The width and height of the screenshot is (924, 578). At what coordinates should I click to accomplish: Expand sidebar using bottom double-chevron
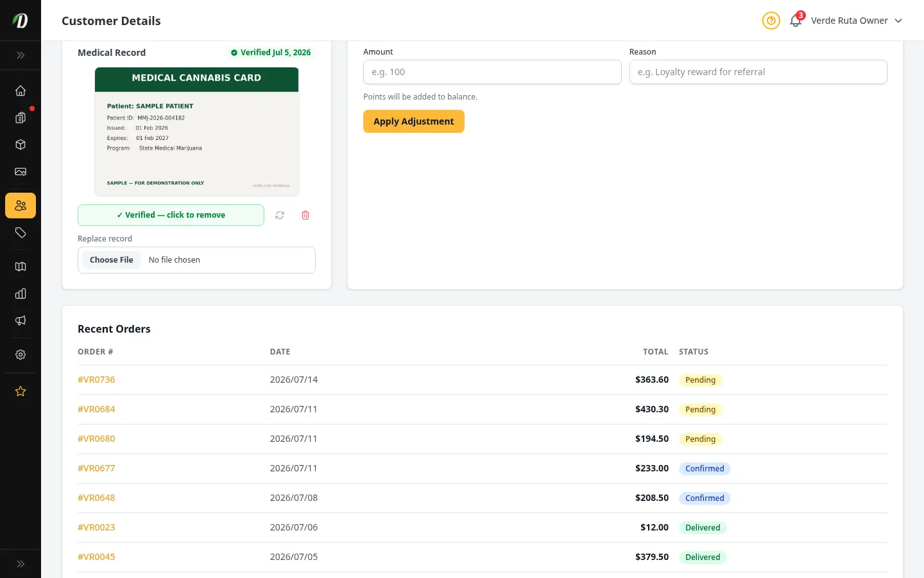click(x=21, y=564)
